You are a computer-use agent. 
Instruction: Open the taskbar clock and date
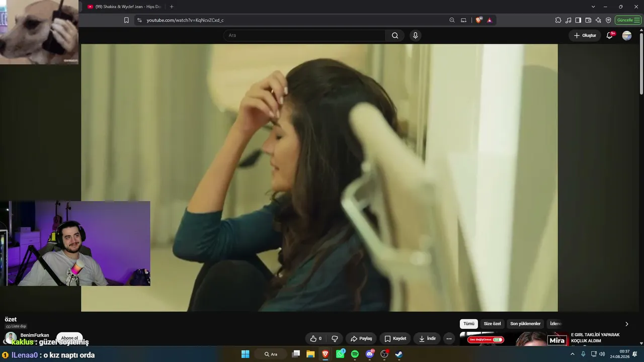coord(620,354)
